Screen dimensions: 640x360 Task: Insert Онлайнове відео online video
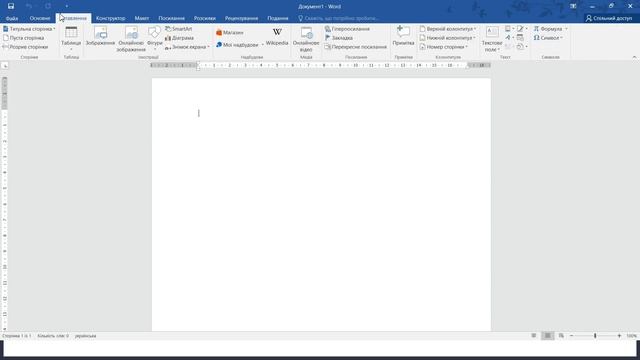click(306, 39)
